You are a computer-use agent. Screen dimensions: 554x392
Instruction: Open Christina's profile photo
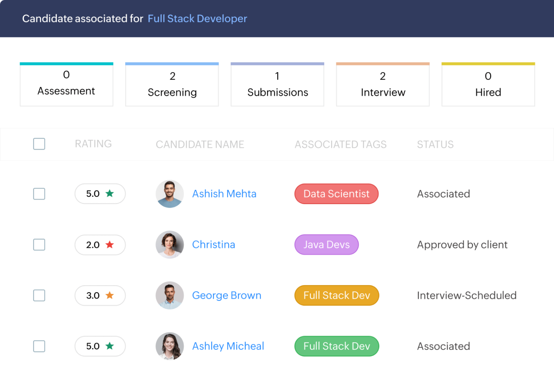pyautogui.click(x=170, y=244)
